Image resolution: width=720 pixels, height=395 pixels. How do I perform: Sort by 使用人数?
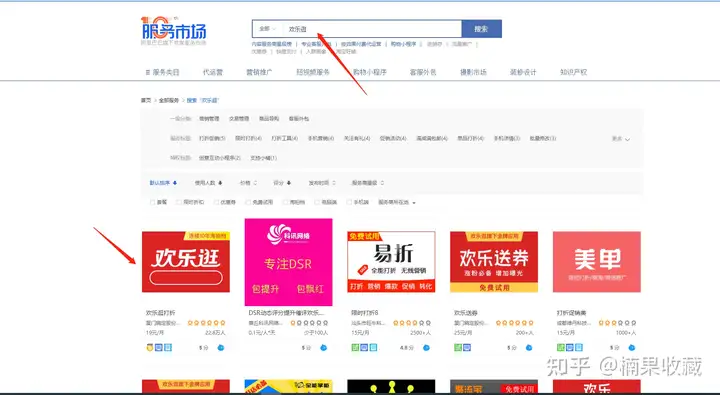point(208,183)
